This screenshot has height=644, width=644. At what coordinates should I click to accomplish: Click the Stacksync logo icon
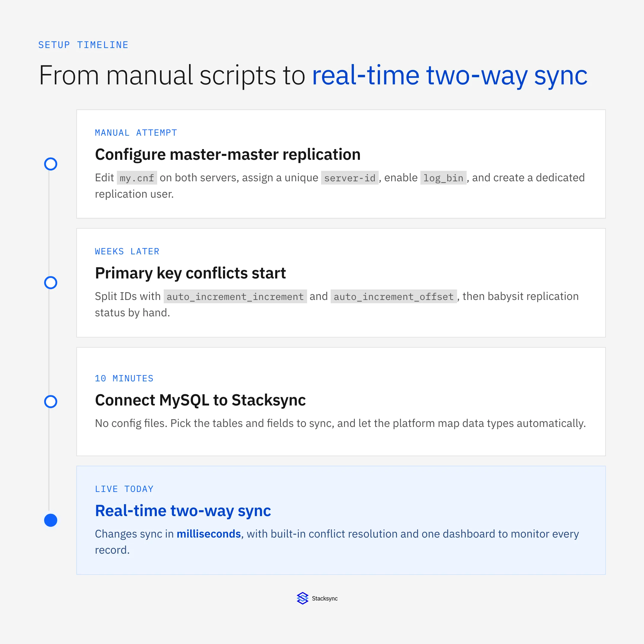point(302,598)
